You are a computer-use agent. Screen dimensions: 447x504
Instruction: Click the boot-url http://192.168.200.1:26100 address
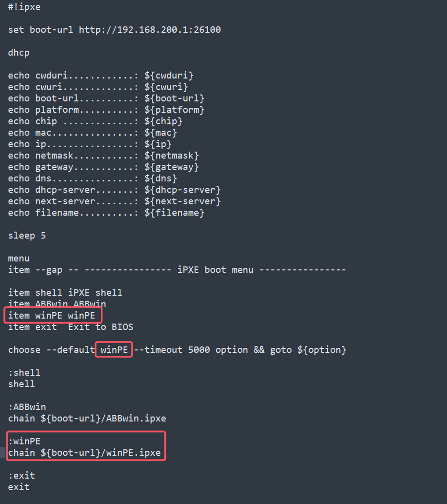149,29
